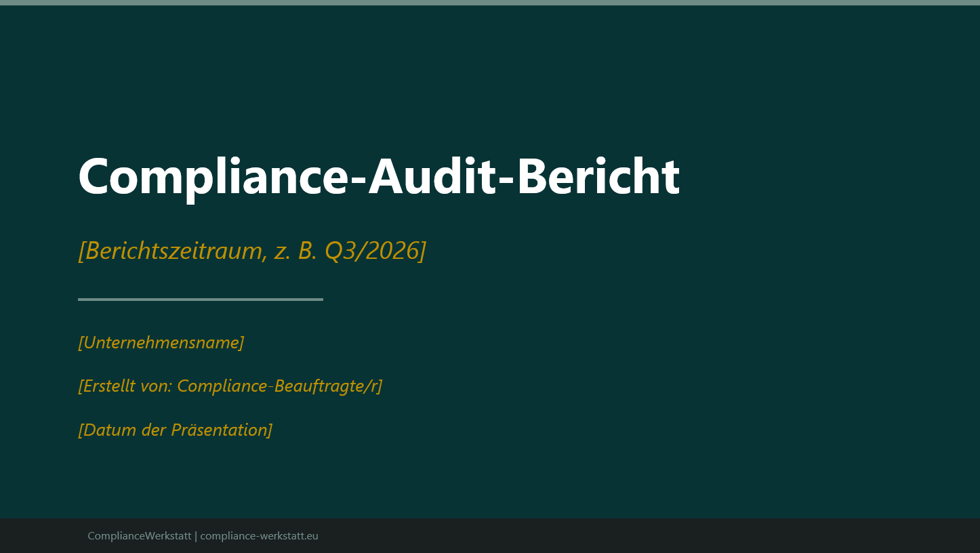This screenshot has height=553, width=980.
Task: Click the "[Unternehmensname]" placeholder text
Action: coord(161,342)
